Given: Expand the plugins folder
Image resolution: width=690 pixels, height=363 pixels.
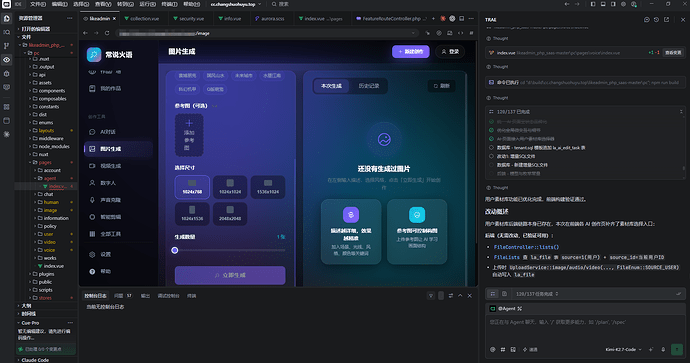Looking at the screenshot, I should pyautogui.click(x=46, y=274).
